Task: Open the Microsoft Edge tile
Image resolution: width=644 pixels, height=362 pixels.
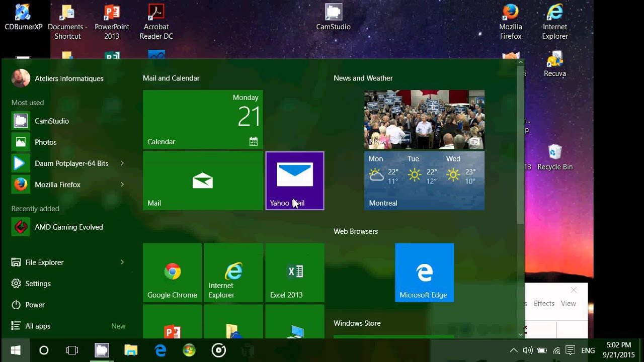Action: pos(424,273)
